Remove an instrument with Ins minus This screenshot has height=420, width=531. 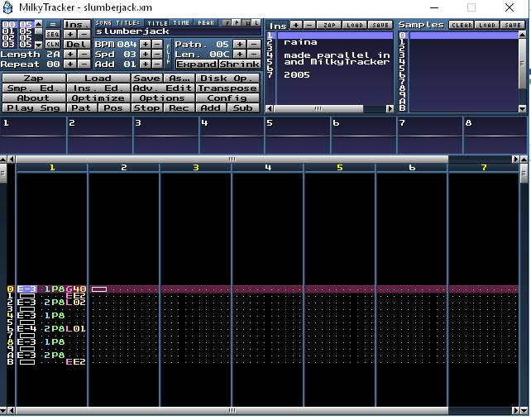point(309,25)
